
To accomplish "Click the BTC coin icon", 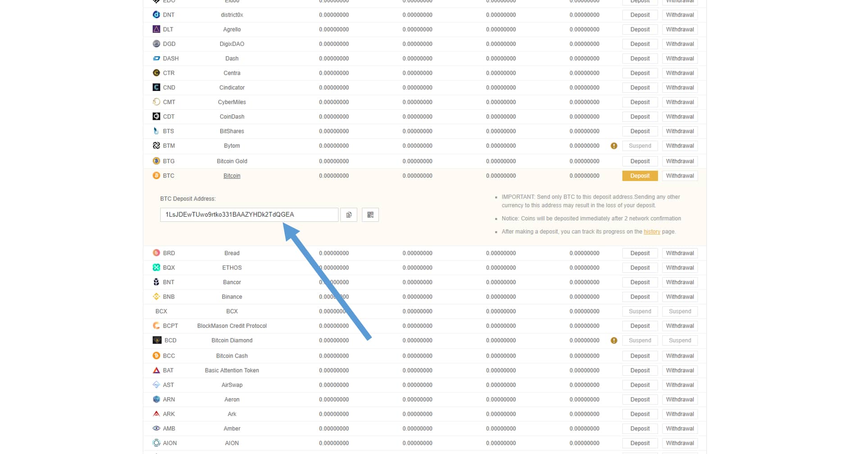I will pyautogui.click(x=156, y=176).
